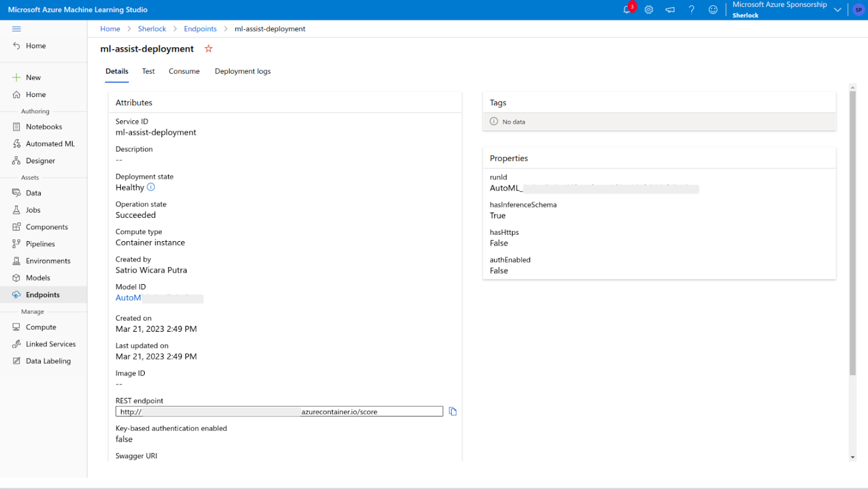The height and width of the screenshot is (489, 868).
Task: Click the Models cube icon
Action: point(16,278)
